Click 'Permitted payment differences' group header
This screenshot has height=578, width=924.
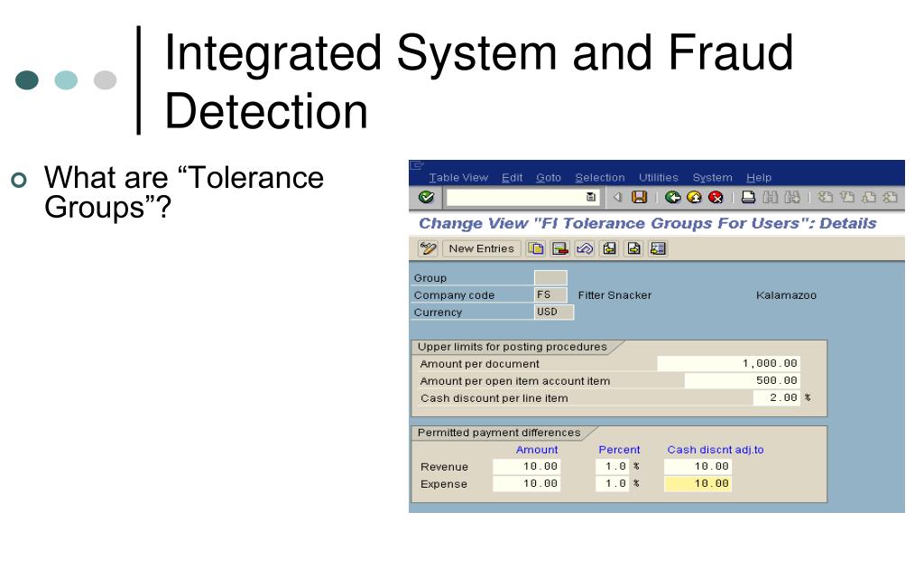click(499, 433)
